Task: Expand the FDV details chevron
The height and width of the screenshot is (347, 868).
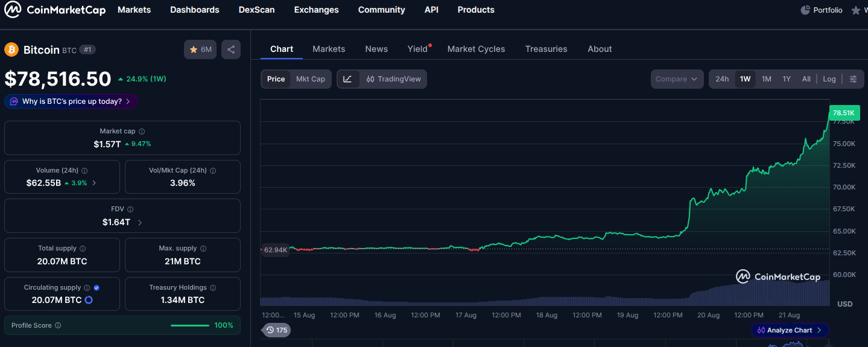Action: click(x=141, y=222)
